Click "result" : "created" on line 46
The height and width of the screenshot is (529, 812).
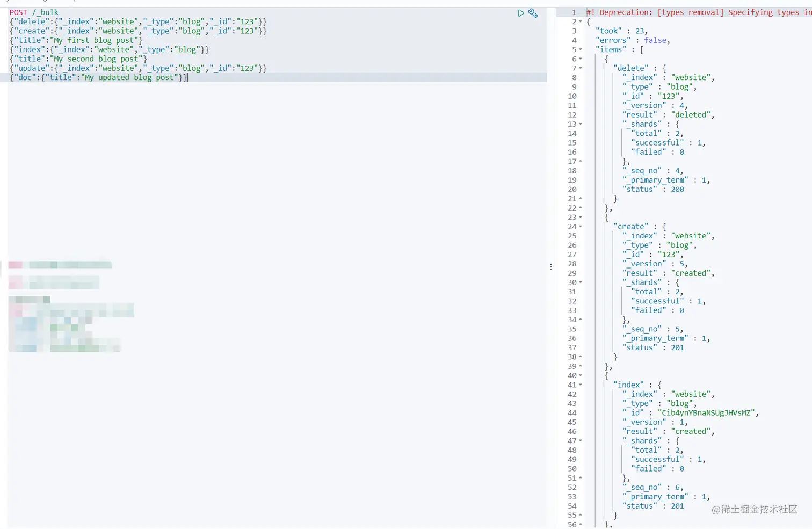[x=669, y=432]
